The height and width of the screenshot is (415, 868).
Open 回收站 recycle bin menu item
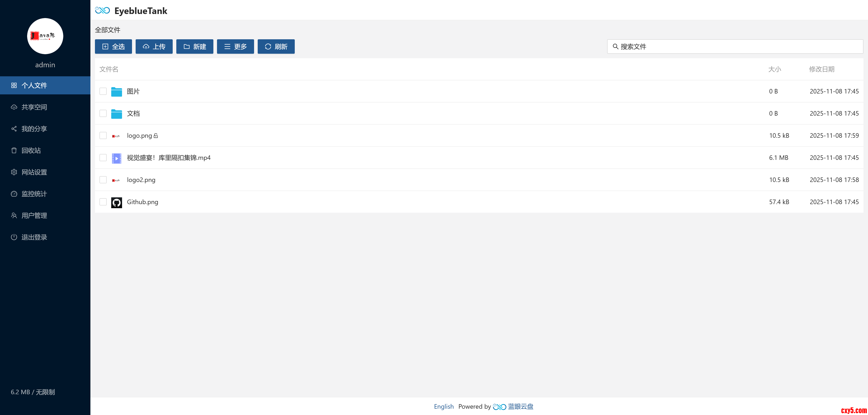31,150
